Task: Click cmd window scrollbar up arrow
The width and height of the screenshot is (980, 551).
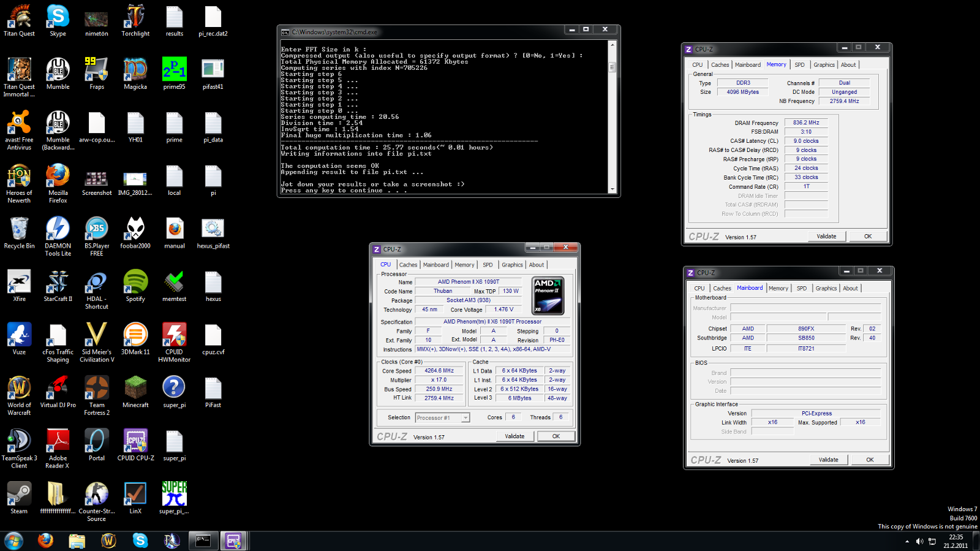Action: (x=612, y=45)
